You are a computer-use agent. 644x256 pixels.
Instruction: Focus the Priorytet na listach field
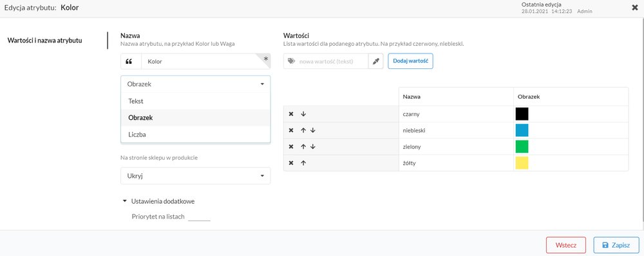click(199, 217)
